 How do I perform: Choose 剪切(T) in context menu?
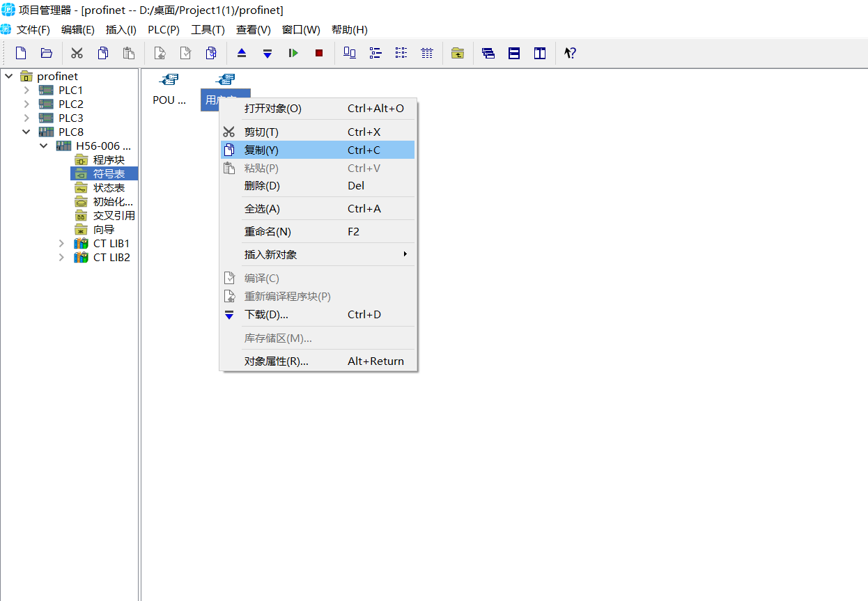point(318,132)
